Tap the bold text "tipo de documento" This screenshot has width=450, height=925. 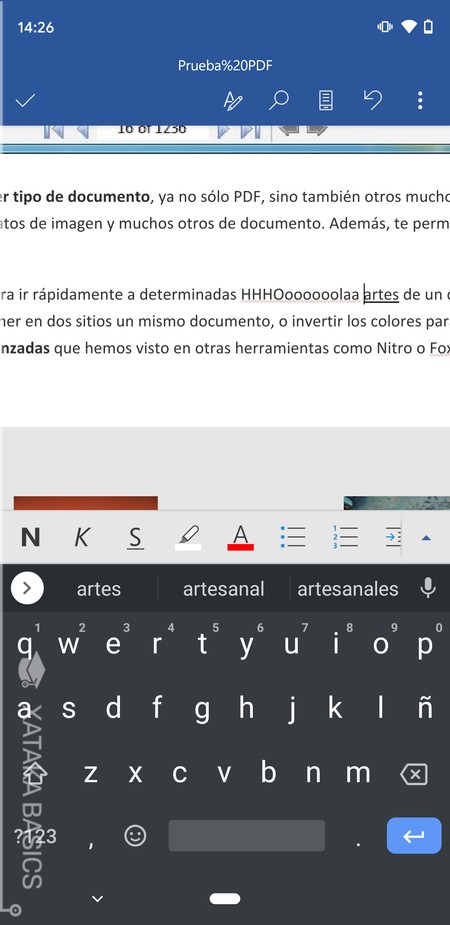point(81,197)
